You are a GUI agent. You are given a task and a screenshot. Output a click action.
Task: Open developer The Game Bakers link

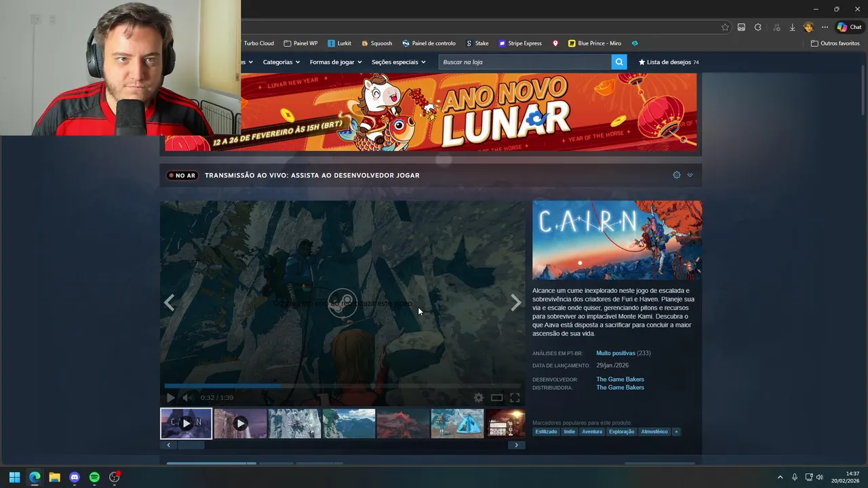620,379
